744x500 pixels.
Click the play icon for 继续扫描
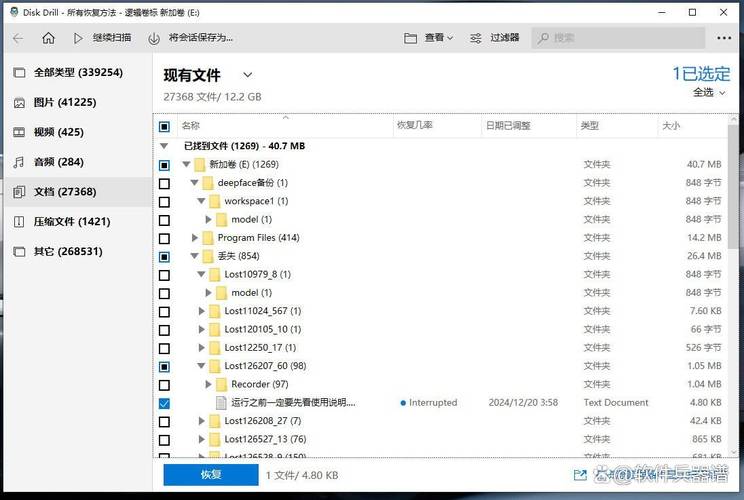78,38
